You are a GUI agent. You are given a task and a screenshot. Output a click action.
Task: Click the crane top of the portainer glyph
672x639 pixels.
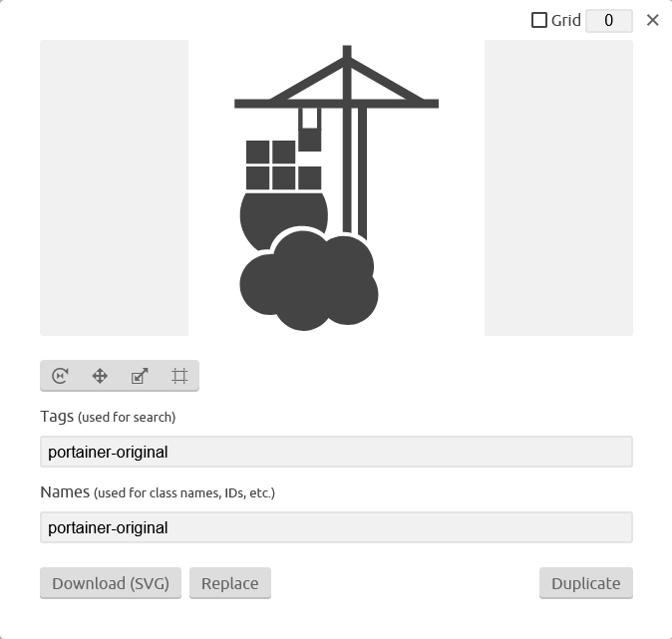(x=336, y=77)
